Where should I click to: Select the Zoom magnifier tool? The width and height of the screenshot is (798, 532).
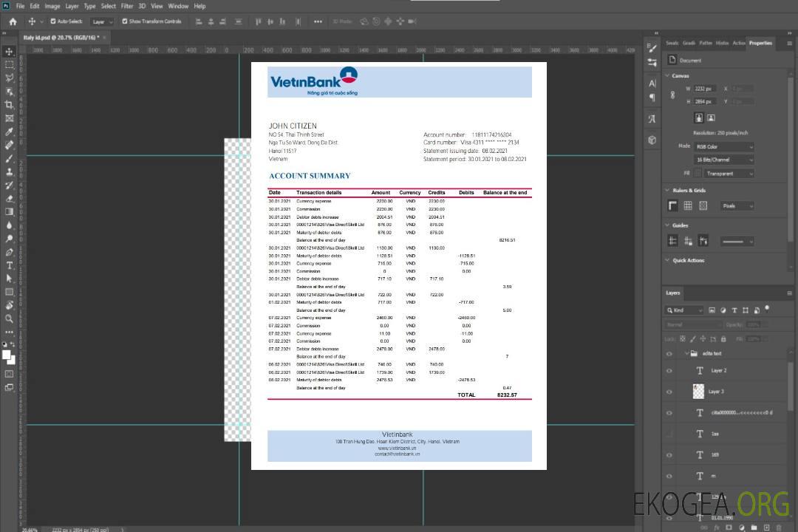pos(9,318)
